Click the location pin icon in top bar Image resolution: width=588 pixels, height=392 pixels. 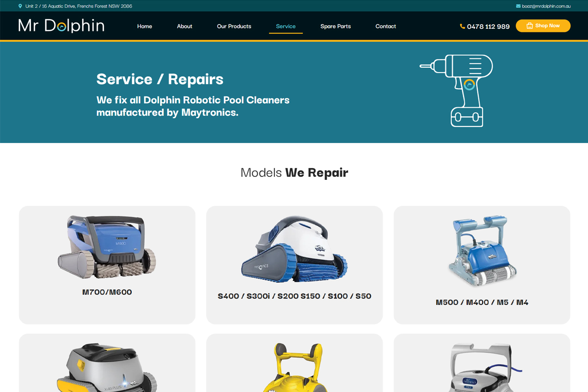pos(20,6)
